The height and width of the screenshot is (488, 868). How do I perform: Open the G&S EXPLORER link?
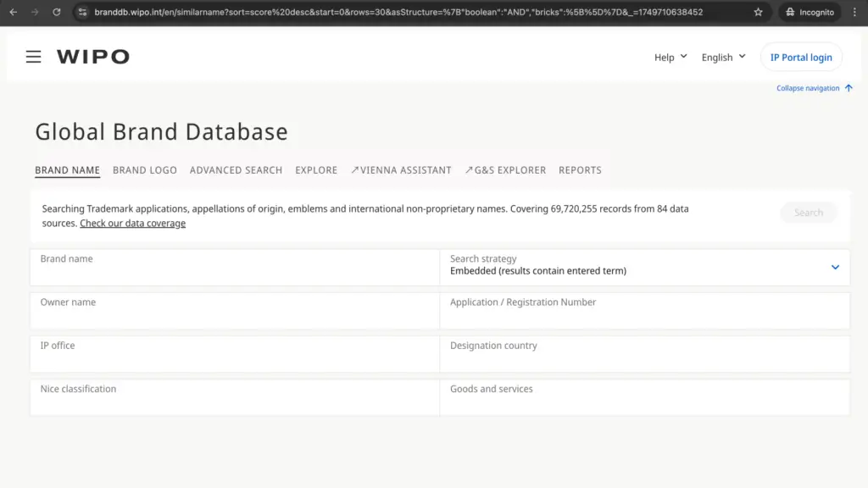click(x=505, y=170)
